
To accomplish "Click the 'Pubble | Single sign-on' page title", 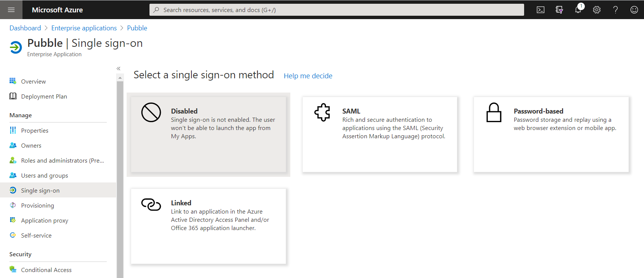I will (x=85, y=43).
